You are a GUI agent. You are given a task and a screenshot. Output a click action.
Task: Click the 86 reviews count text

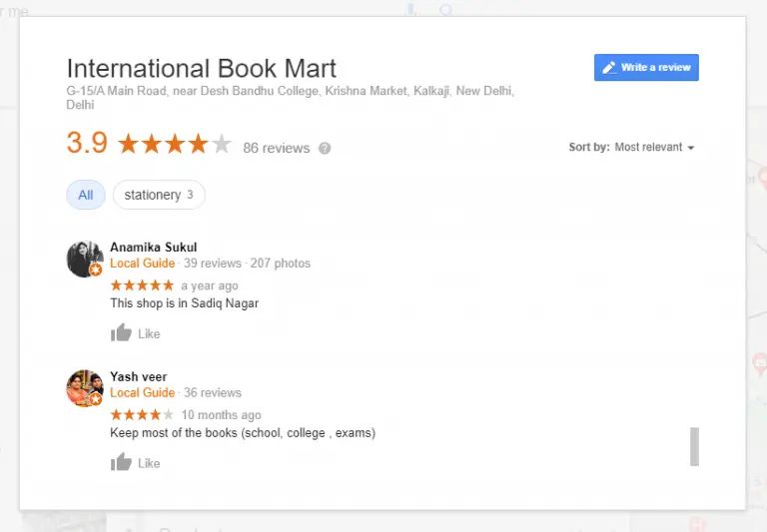(x=276, y=148)
